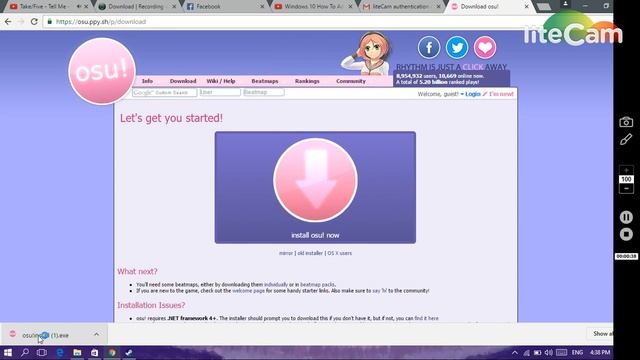Click the Google Custom Search field
Image resolution: width=640 pixels, height=360 pixels.
tap(164, 93)
